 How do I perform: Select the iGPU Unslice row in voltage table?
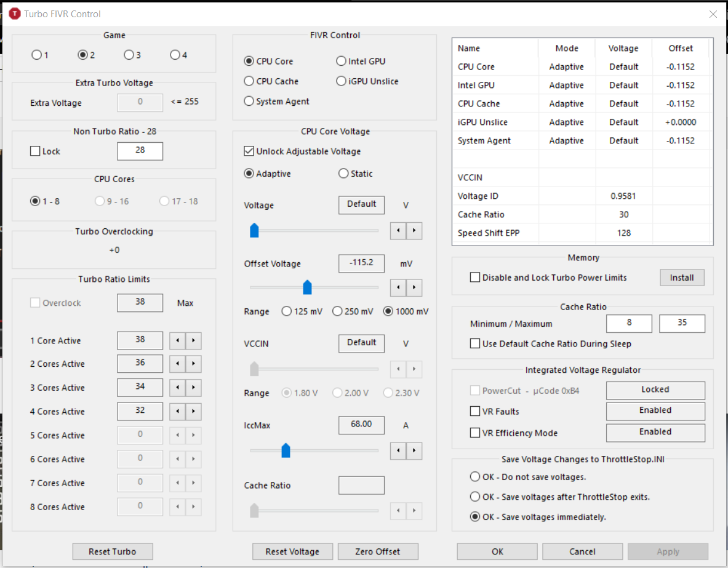pyautogui.click(x=581, y=122)
